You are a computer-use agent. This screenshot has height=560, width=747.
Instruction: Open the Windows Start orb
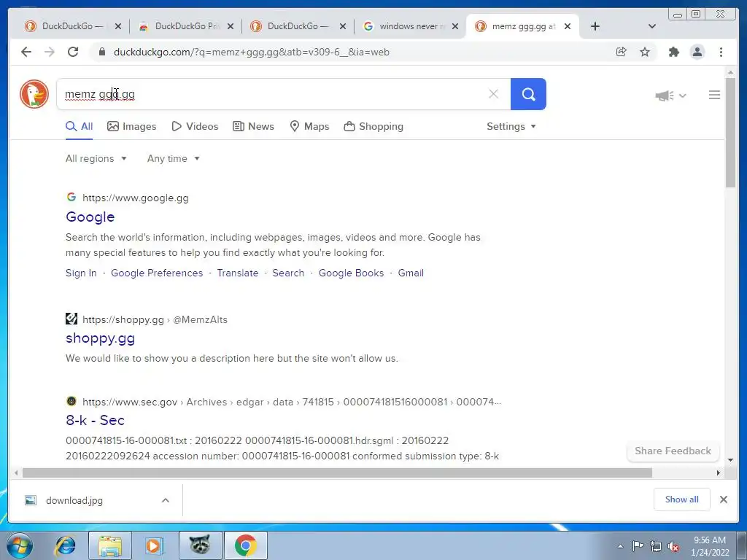pyautogui.click(x=20, y=545)
